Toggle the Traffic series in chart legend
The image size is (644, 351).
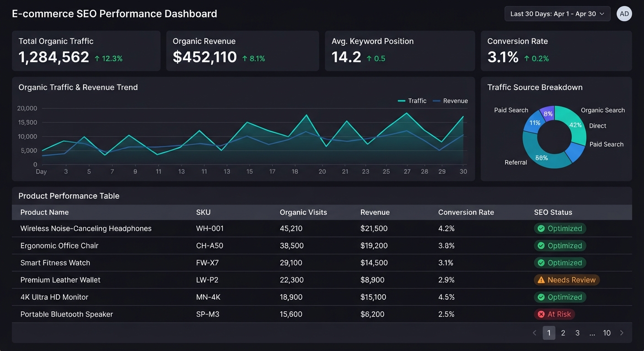point(412,101)
